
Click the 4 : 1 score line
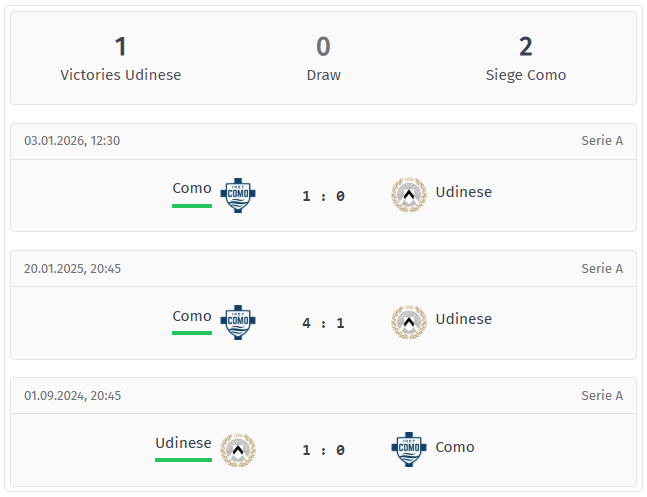pyautogui.click(x=323, y=323)
